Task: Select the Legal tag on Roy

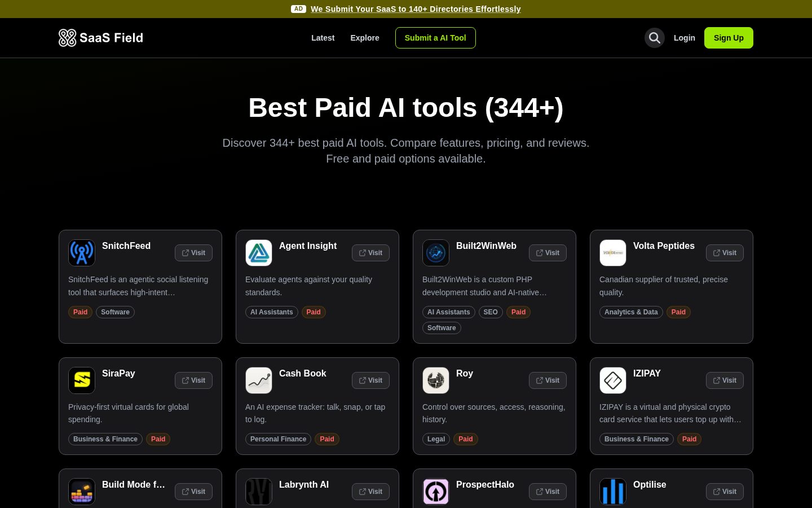Action: coord(436,439)
